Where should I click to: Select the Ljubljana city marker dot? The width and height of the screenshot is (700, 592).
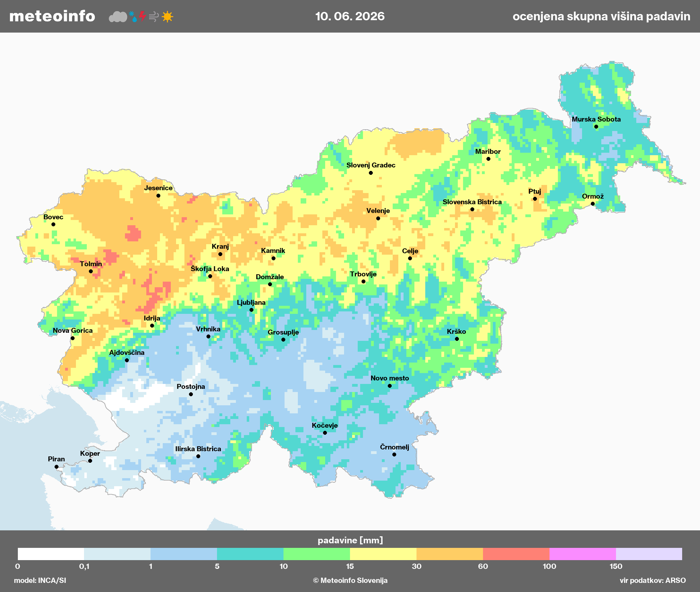click(x=251, y=310)
